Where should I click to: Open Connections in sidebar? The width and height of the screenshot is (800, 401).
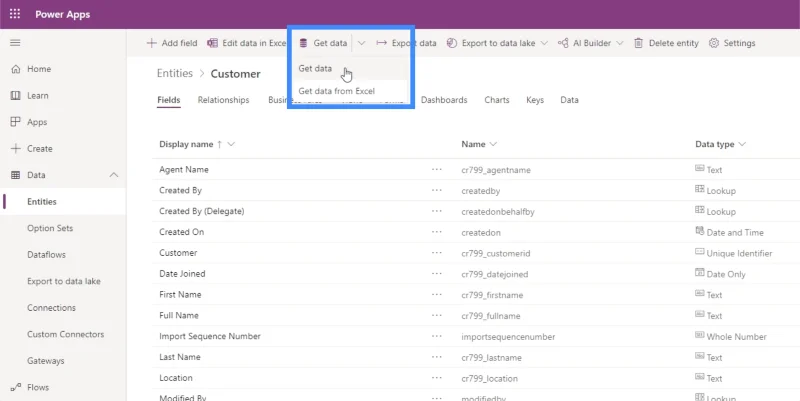[x=52, y=308]
